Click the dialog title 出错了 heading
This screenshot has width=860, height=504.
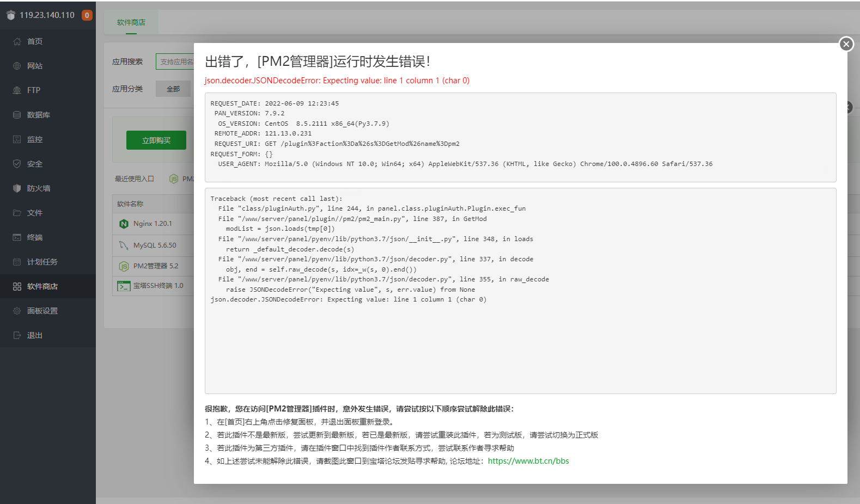(x=318, y=62)
